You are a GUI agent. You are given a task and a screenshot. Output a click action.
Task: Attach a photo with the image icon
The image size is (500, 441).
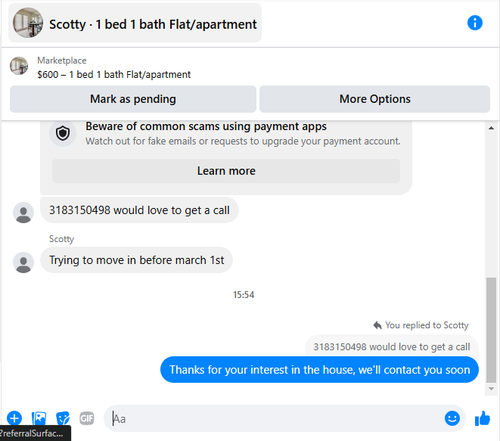pyautogui.click(x=39, y=418)
